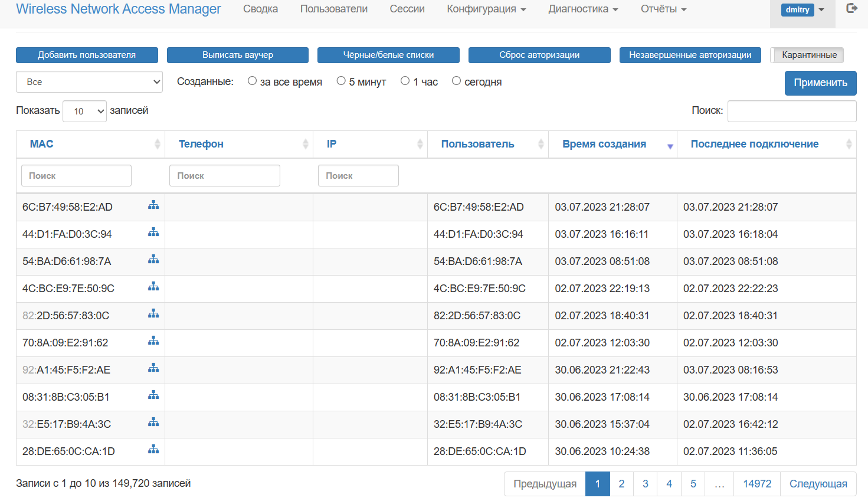Click network icon for 32:E5:17:B9:4A:3C
868x501 pixels.
pos(153,422)
